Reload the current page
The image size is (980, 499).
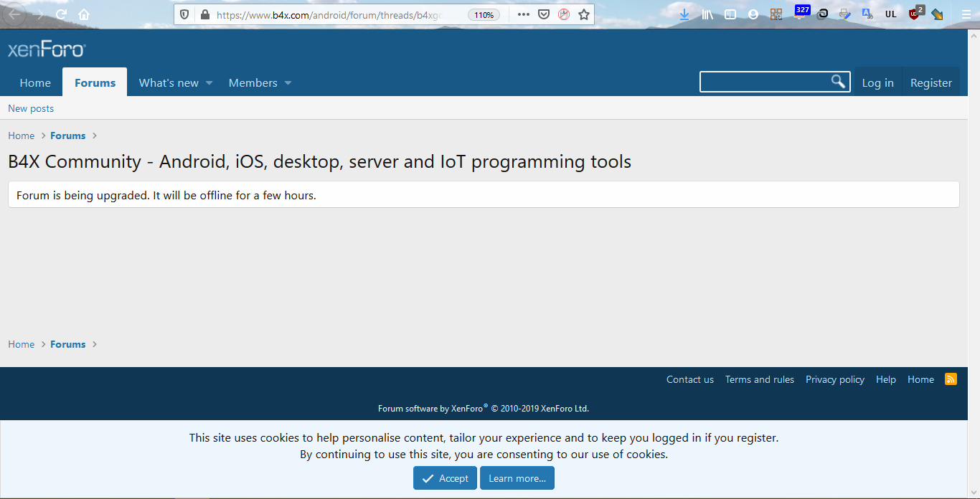62,14
